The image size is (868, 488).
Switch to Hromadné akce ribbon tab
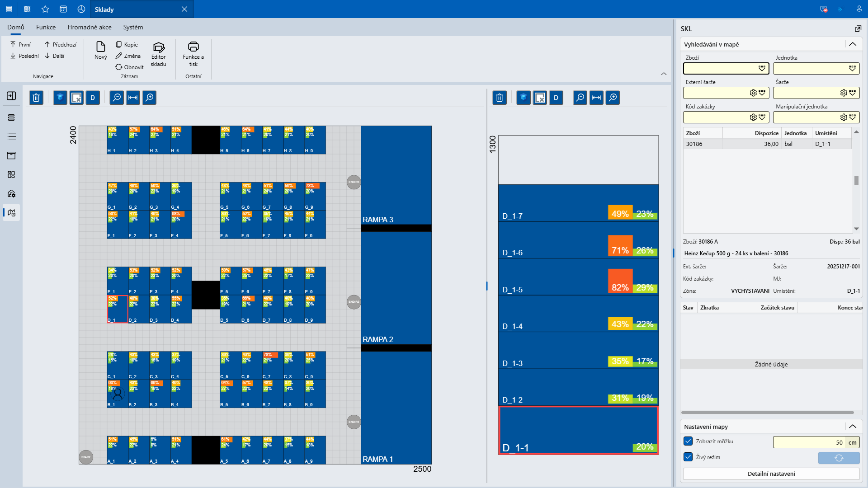(x=90, y=27)
